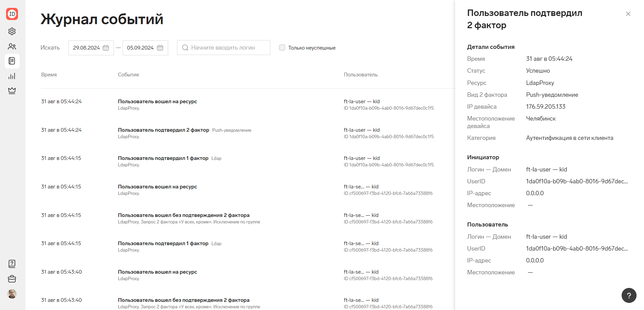Click the 'Время' column header
Image resolution: width=644 pixels, height=310 pixels.
49,75
